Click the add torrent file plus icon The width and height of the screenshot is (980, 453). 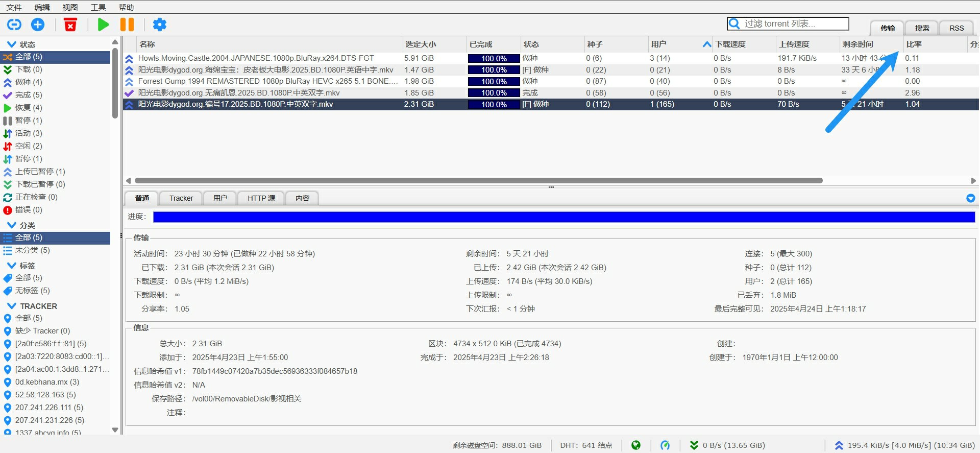coord(38,25)
